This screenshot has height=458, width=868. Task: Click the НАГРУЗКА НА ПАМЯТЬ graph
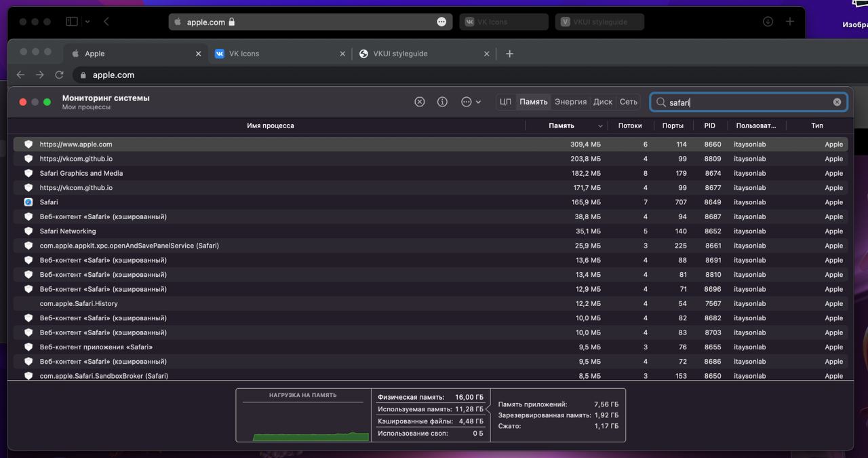tap(303, 415)
